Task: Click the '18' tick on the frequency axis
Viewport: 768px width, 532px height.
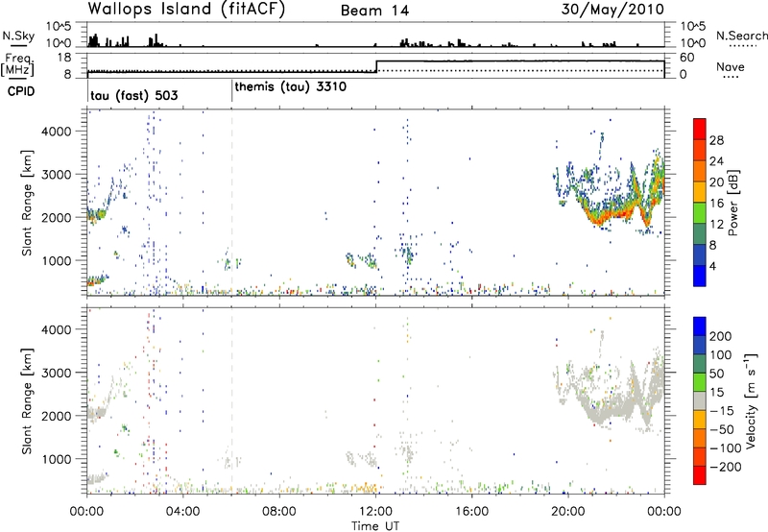Action: point(64,58)
